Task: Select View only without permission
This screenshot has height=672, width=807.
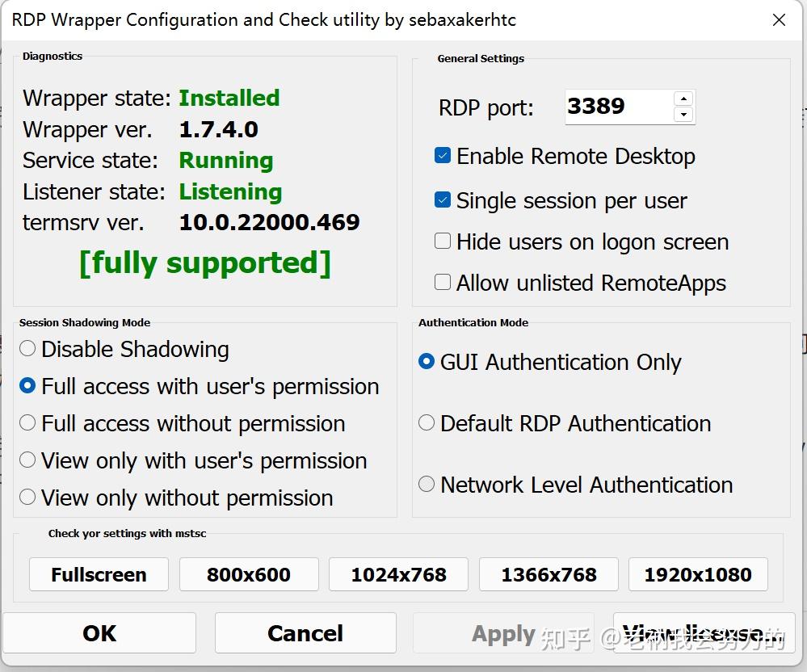Action: 27,497
